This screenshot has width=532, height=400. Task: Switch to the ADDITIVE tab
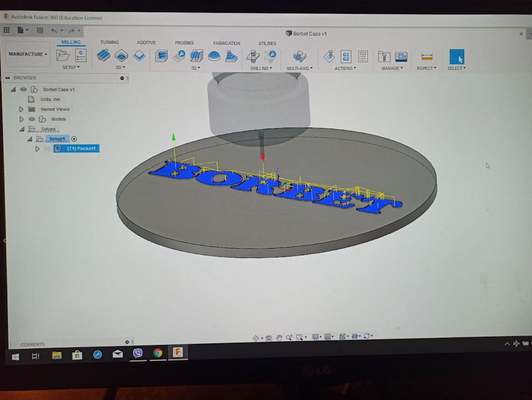pyautogui.click(x=146, y=43)
